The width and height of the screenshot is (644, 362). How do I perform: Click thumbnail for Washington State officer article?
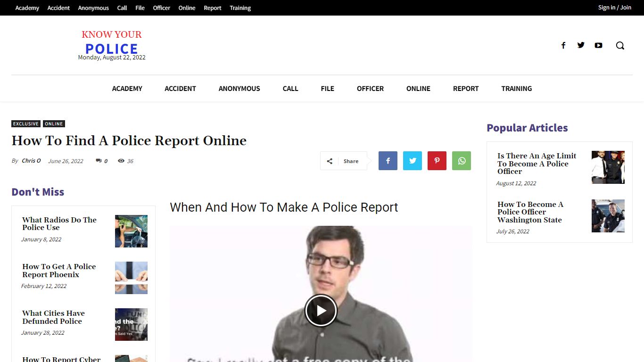(608, 216)
